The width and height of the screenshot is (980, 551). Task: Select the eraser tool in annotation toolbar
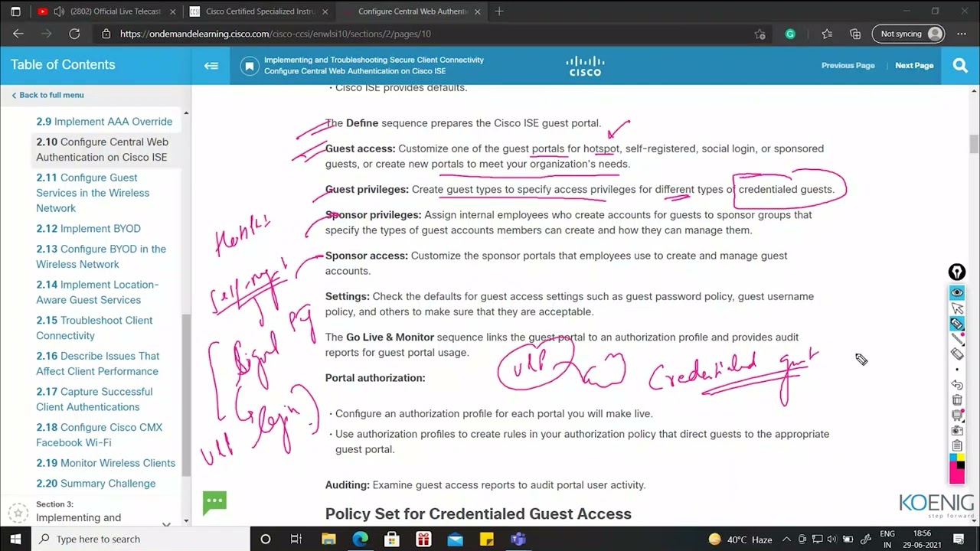pos(957,354)
